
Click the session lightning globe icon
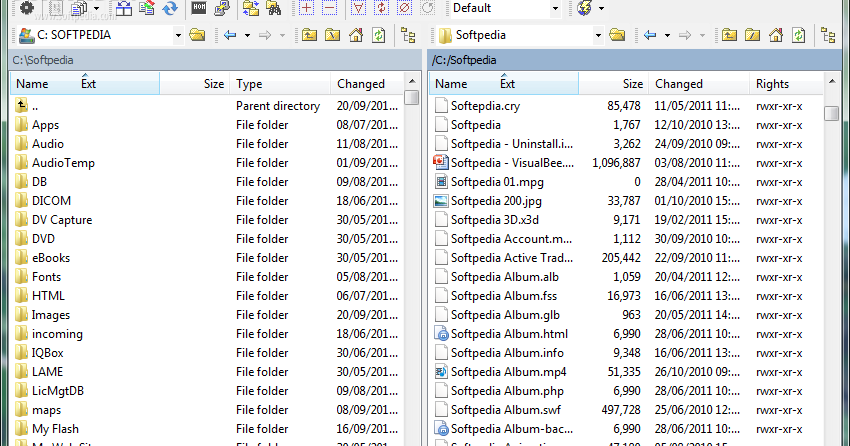[x=584, y=8]
